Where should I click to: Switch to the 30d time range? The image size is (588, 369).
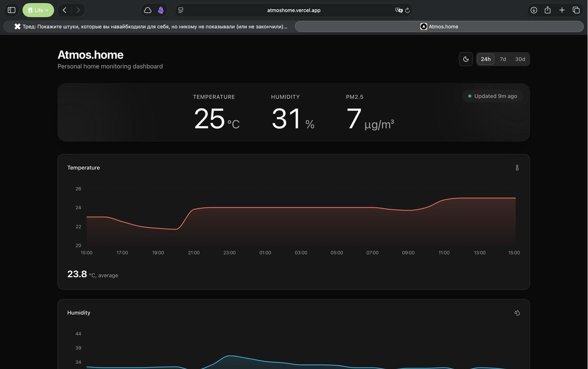[x=520, y=59]
